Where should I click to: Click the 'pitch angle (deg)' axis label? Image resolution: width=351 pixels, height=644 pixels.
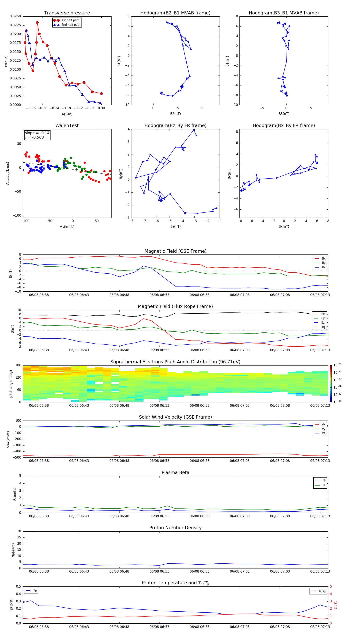tap(11, 384)
